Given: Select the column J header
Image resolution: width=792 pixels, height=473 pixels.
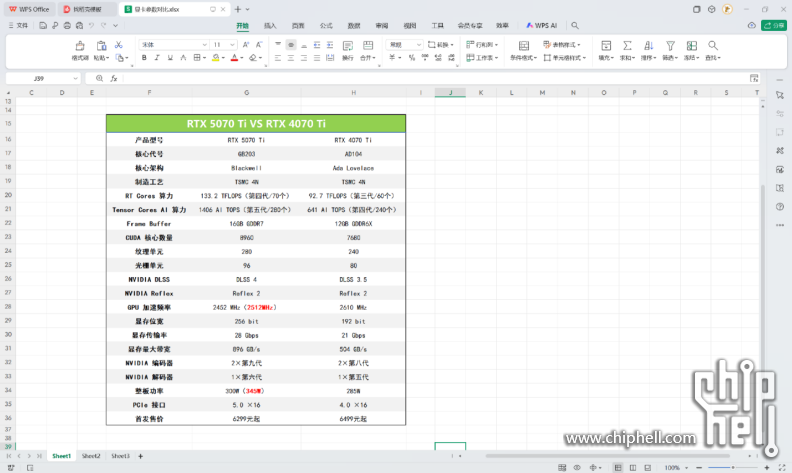Looking at the screenshot, I should pyautogui.click(x=450, y=92).
